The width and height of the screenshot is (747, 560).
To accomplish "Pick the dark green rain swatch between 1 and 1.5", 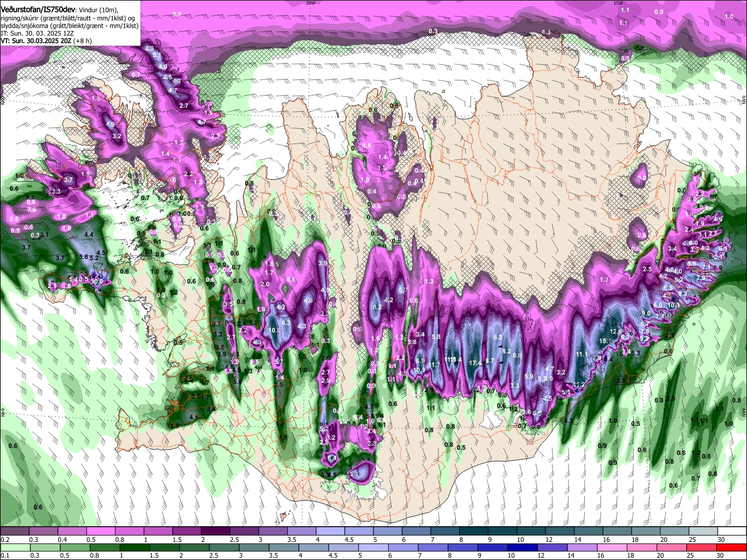I will [134, 548].
